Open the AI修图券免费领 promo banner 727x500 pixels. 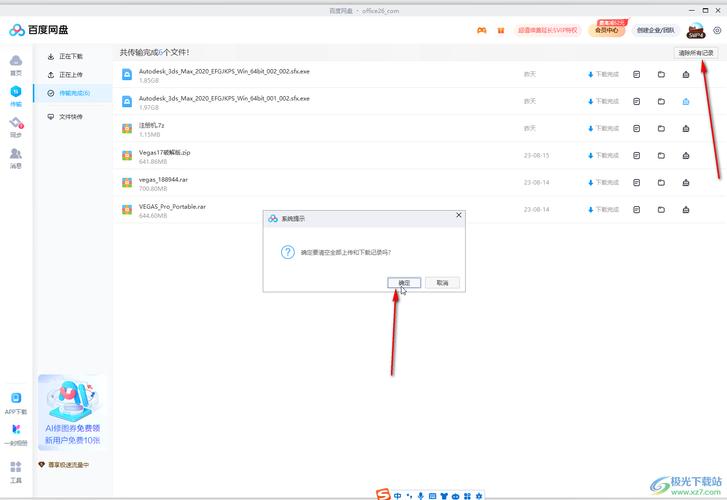[x=73, y=411]
